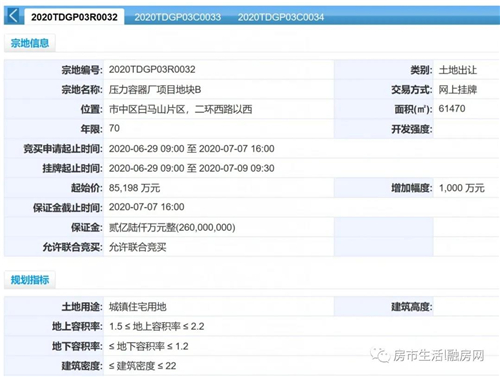Viewport: 500px width, 377px height.
Task: Click the 建筑密度 value ≤ 22
Action: click(x=143, y=366)
